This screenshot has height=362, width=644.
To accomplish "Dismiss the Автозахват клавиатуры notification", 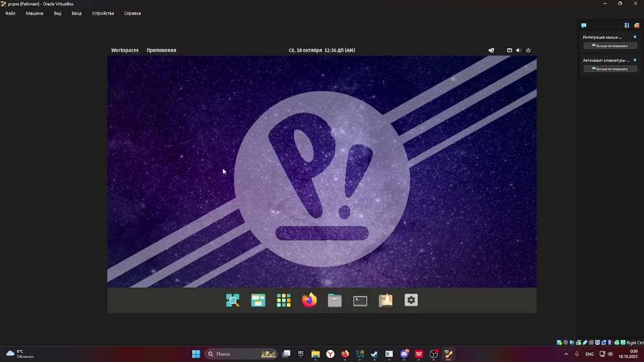I will point(635,60).
